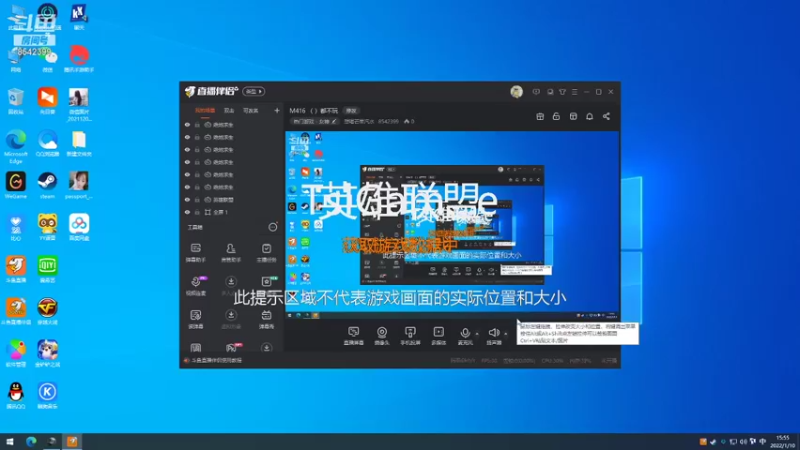Click the padlock icon in stream header
The width and height of the screenshot is (800, 450).
click(x=556, y=116)
